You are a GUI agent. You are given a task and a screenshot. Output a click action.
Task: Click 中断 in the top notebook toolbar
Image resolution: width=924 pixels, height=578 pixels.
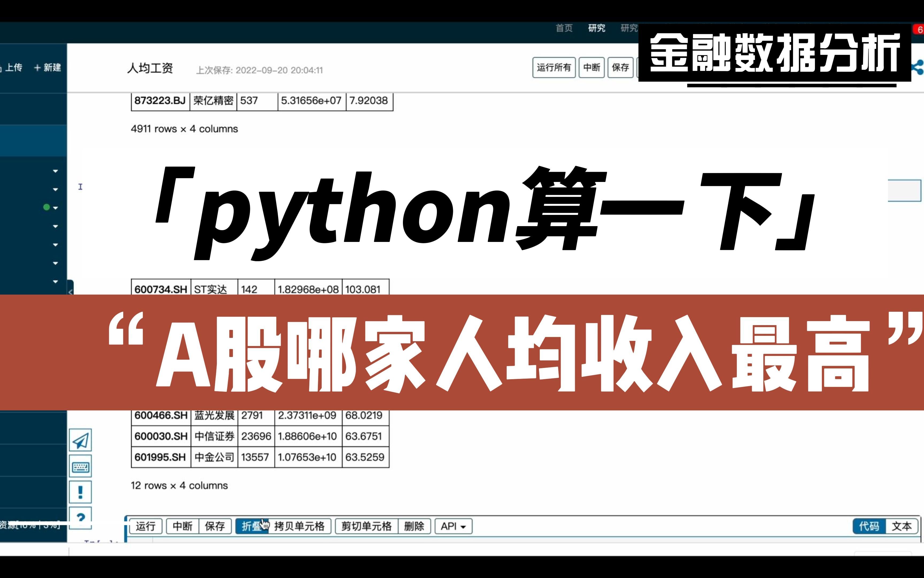click(x=591, y=68)
